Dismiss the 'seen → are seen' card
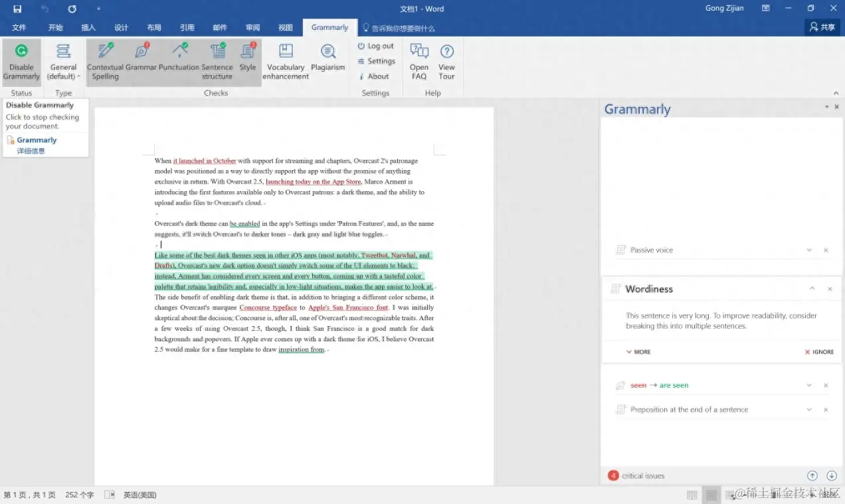Screen dimensions: 845x504 pyautogui.click(x=826, y=385)
